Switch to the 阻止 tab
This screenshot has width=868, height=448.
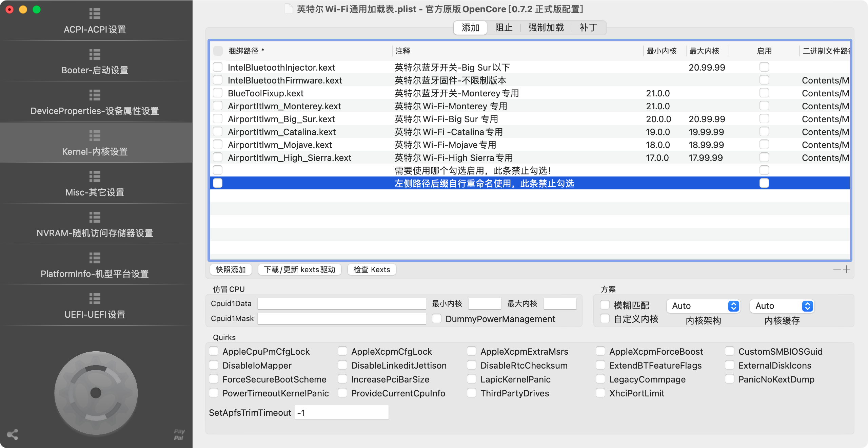pos(504,27)
